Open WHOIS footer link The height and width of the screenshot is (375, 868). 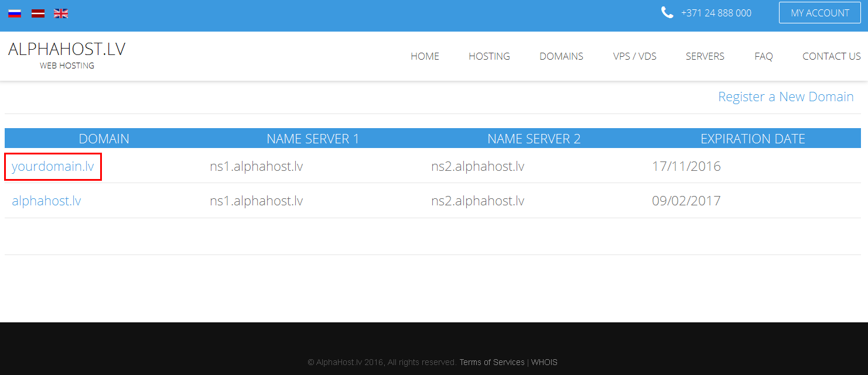click(x=544, y=362)
